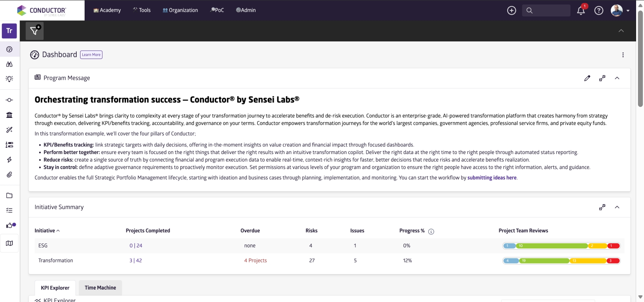This screenshot has height=302, width=644.
Task: Click the plus create-new icon in header
Action: tap(512, 11)
